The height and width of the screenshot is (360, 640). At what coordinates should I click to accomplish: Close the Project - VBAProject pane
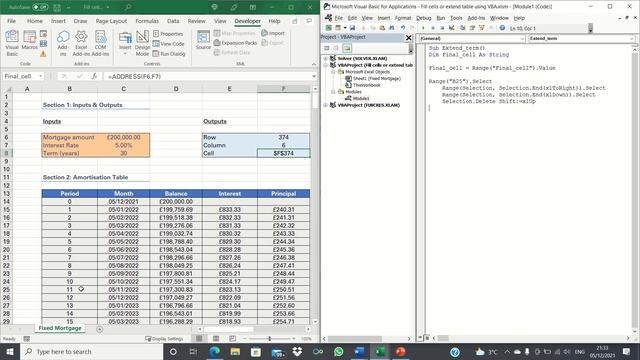(409, 38)
